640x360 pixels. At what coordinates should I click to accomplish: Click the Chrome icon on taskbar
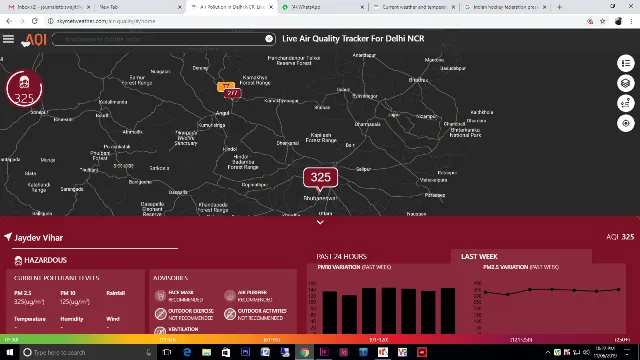(304, 352)
